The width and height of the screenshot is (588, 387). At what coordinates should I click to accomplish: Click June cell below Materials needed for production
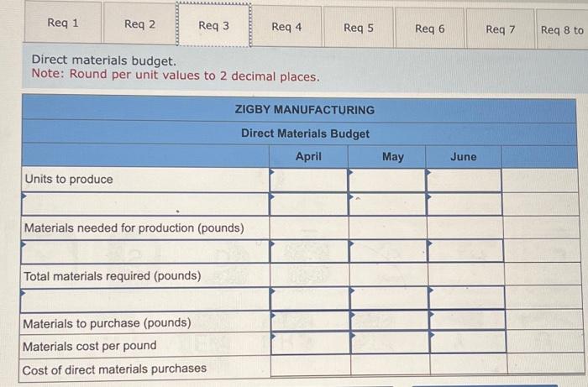click(x=465, y=251)
